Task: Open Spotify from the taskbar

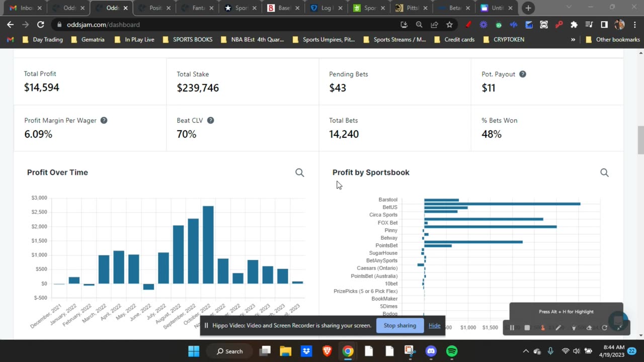Action: [452, 351]
